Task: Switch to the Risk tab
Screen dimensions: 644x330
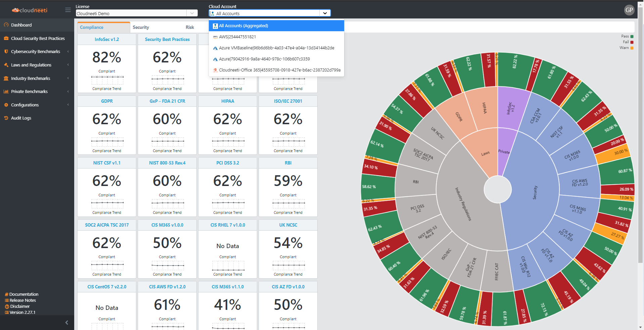Action: (190, 28)
